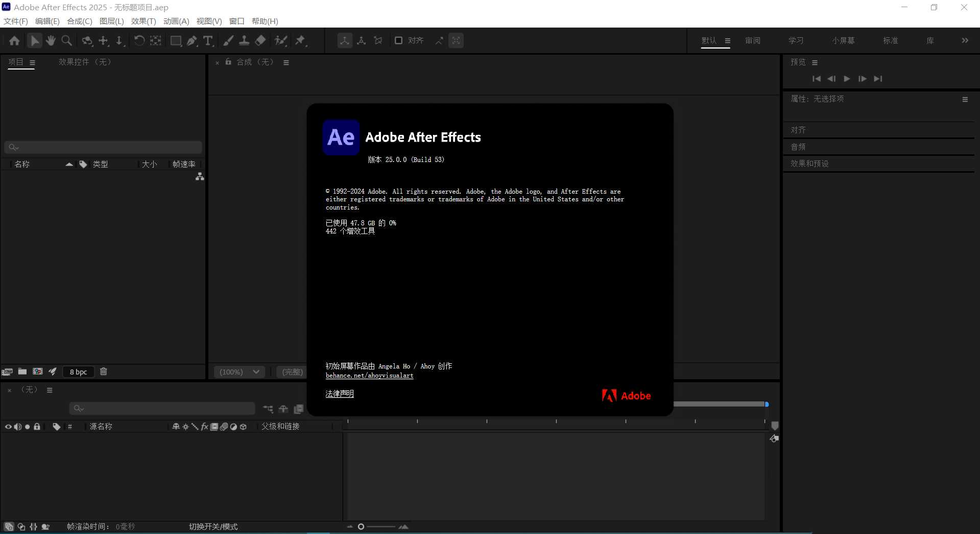Viewport: 980px width, 534px height.
Task: Select the Type text tool
Action: pos(208,41)
